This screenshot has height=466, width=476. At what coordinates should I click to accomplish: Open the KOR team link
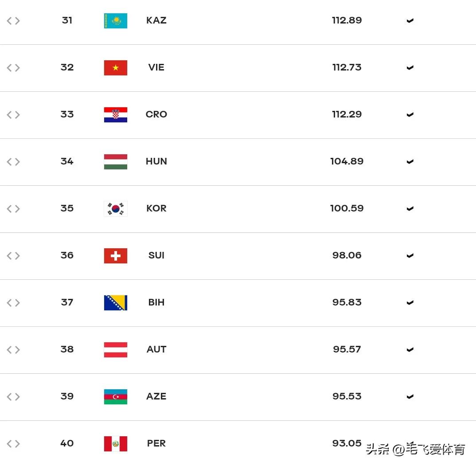coord(156,208)
